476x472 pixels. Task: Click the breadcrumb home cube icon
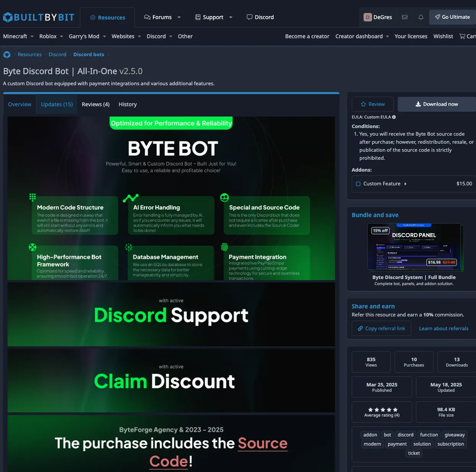pos(7,55)
